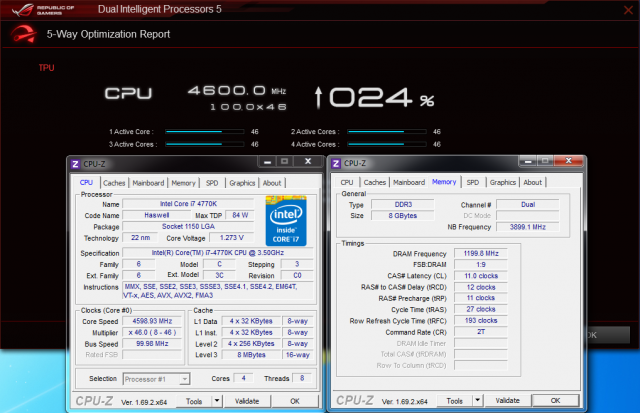This screenshot has width=640, height=413.
Task: Click the FSB:DRAM ratio value 1:9
Action: pyautogui.click(x=481, y=264)
